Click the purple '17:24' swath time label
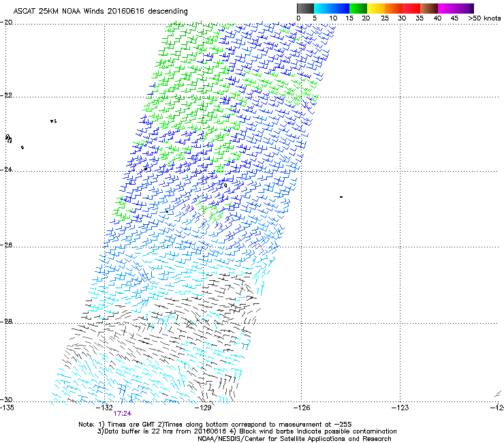 tap(123, 414)
